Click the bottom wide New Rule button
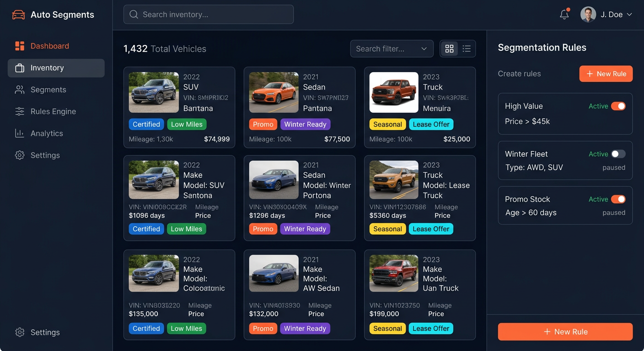This screenshot has height=351, width=644. pos(565,332)
